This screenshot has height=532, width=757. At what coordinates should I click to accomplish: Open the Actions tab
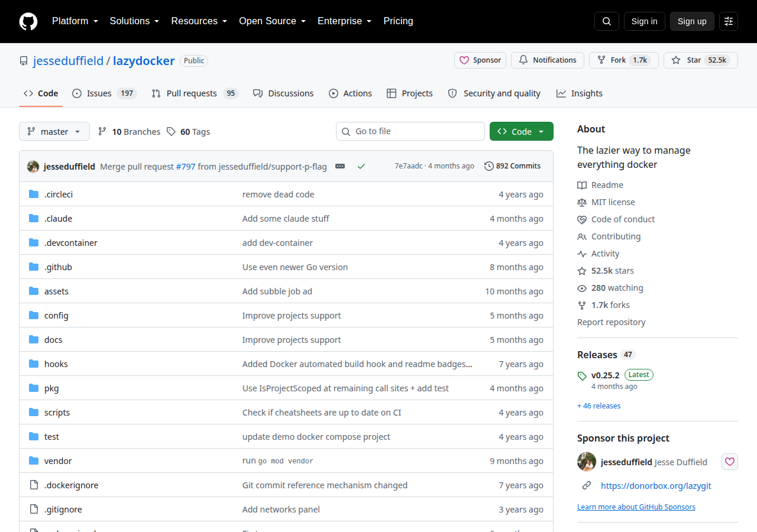[x=350, y=93]
